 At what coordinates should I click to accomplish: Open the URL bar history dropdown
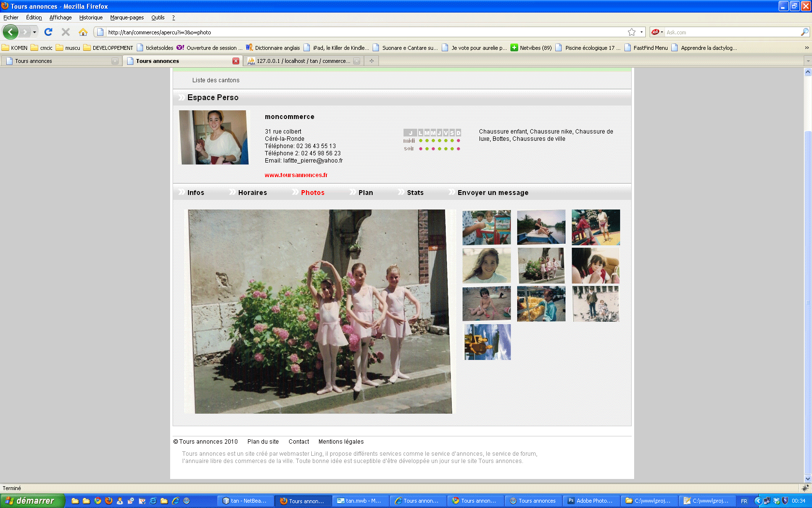pos(641,32)
